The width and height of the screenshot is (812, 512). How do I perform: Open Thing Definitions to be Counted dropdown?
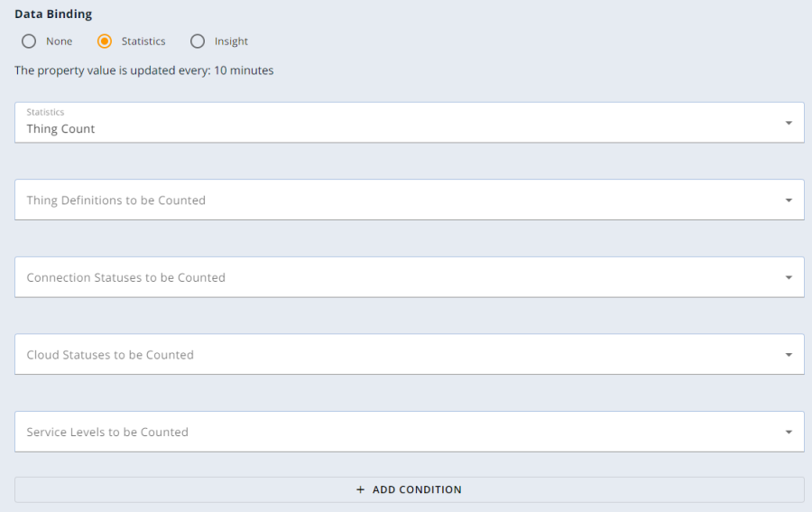tap(409, 200)
